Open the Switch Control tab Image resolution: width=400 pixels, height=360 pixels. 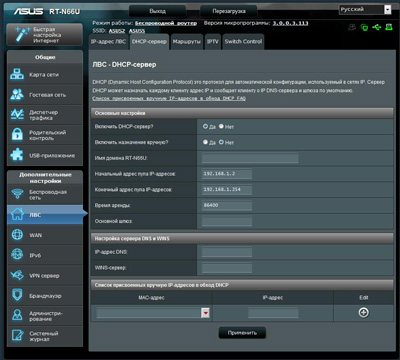pos(243,42)
